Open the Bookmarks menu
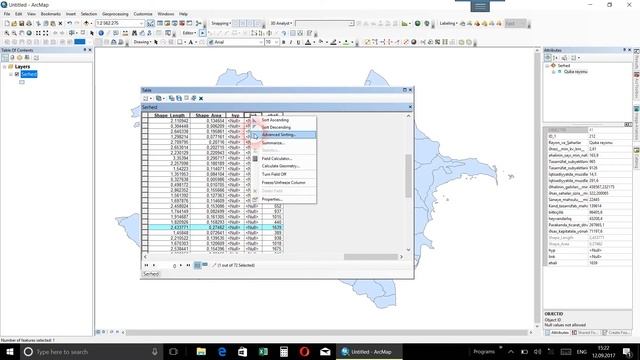Screen dimensions: 640x360 click(51, 14)
